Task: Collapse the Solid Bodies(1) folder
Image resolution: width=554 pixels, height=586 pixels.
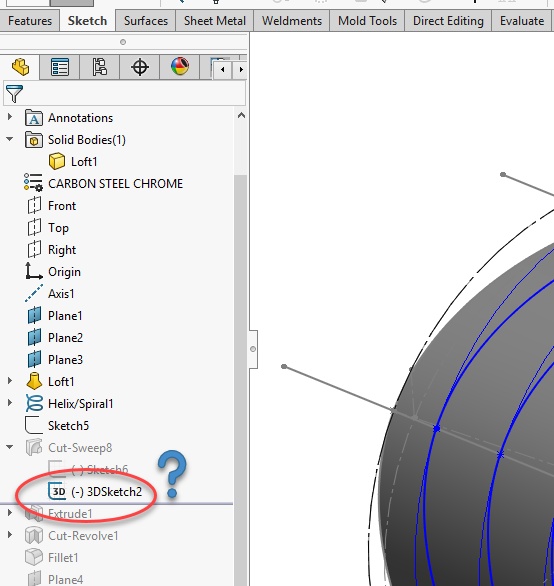Action: click(10, 139)
